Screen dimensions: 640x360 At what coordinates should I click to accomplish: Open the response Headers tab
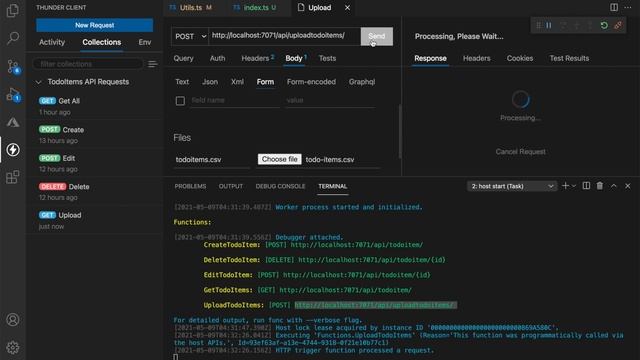tap(476, 58)
